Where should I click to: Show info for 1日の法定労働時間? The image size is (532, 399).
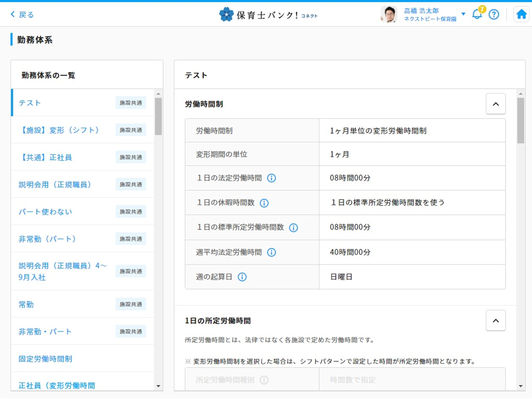tap(271, 178)
